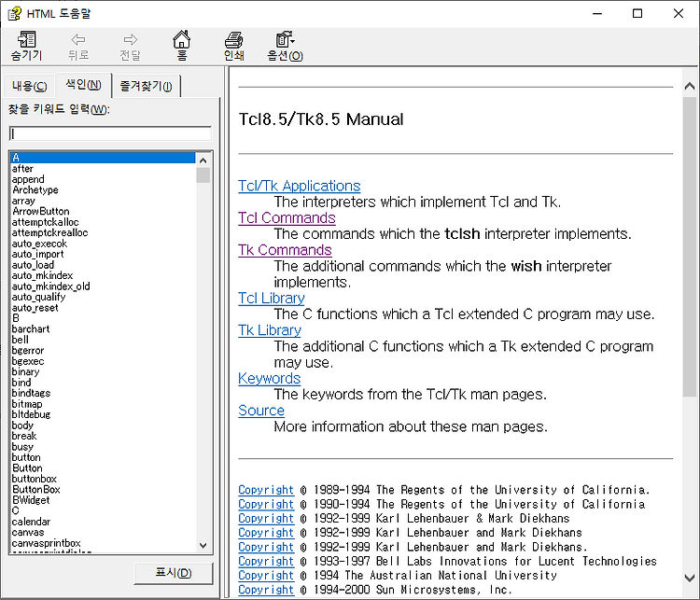Click the Hide (숨기기) toolbar icon

click(x=27, y=40)
